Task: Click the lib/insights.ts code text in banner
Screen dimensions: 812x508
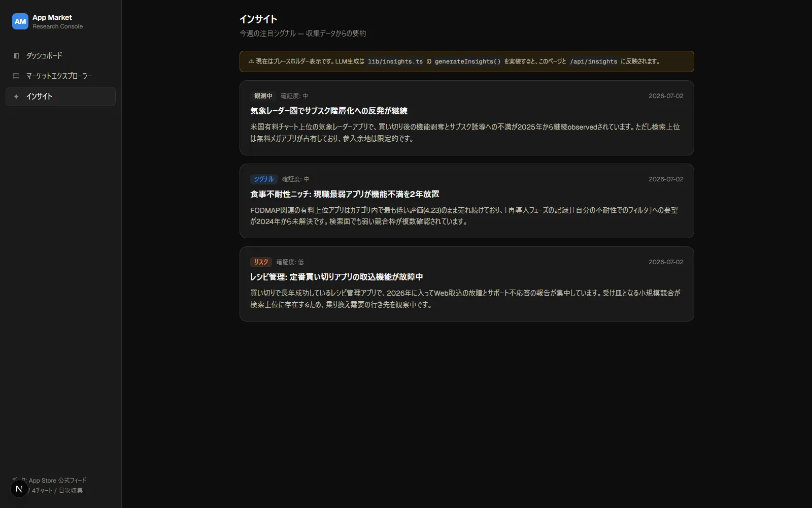Action: (x=395, y=61)
